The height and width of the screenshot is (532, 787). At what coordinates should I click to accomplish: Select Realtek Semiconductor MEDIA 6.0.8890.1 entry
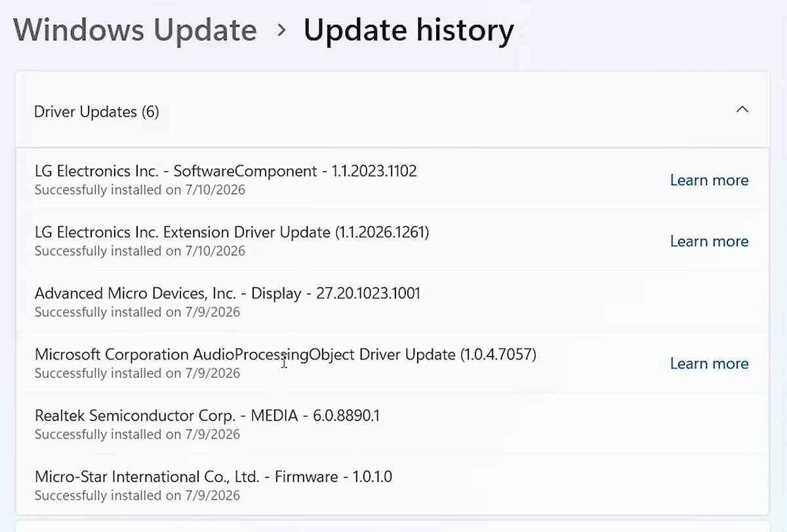(392, 423)
